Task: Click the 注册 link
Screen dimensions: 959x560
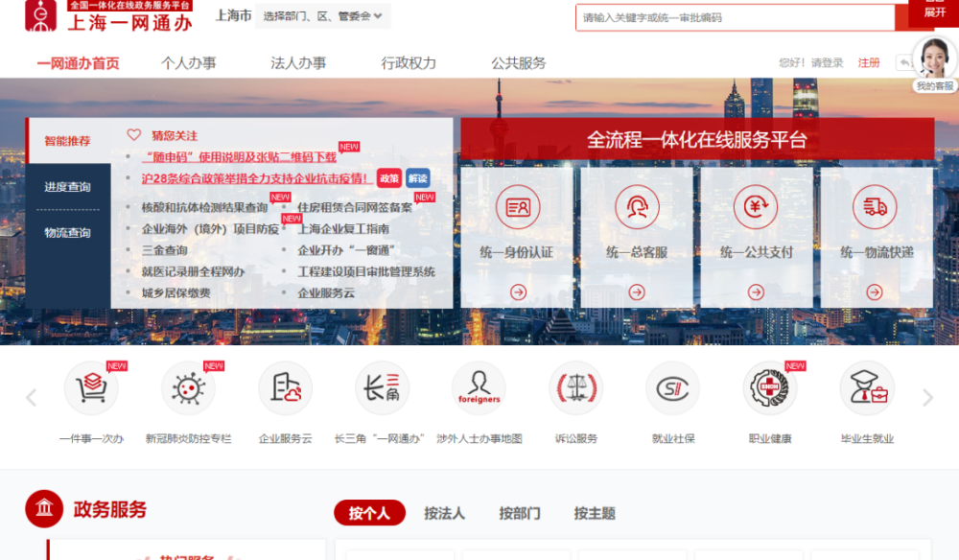Action: (869, 61)
